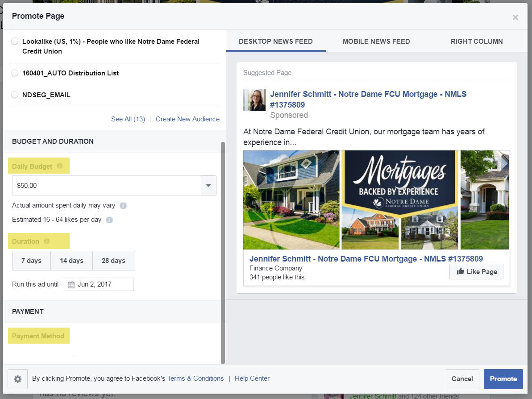Viewport: 532px width, 399px height.
Task: Click the Jennifer Schmitt page title link at top
Action: (x=368, y=100)
